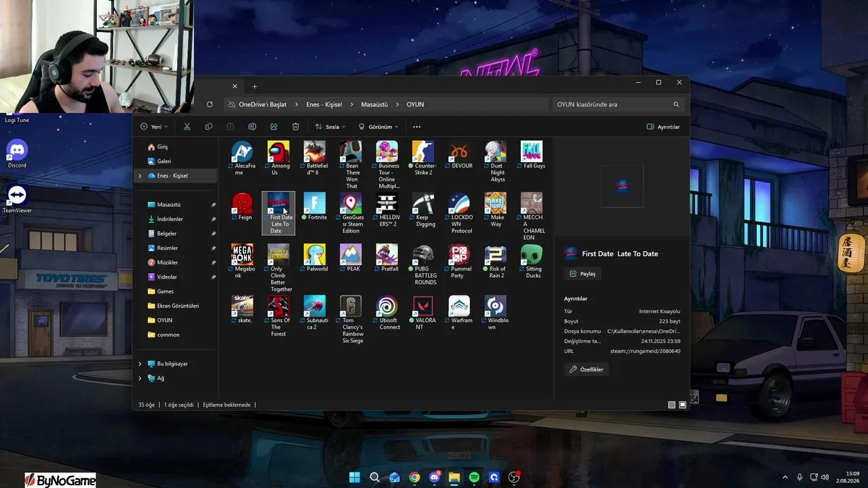Open the Windows Start menu
The width and height of the screenshot is (868, 488).
coord(355,477)
